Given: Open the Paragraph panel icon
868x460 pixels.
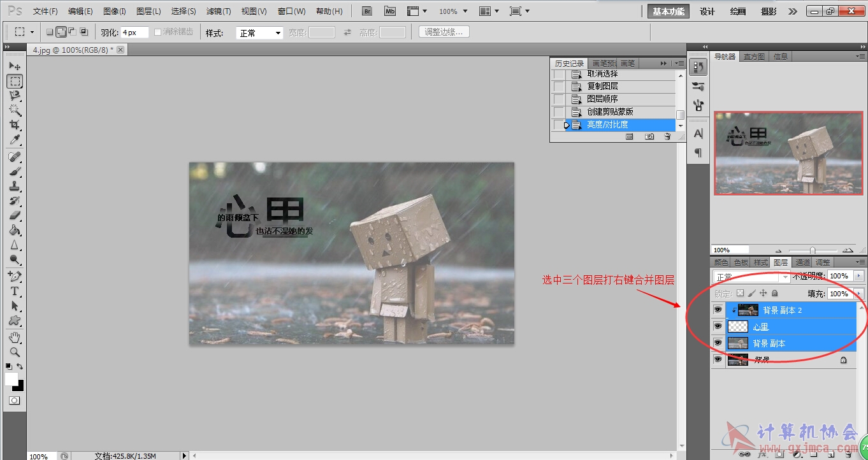Looking at the screenshot, I should click(x=698, y=153).
